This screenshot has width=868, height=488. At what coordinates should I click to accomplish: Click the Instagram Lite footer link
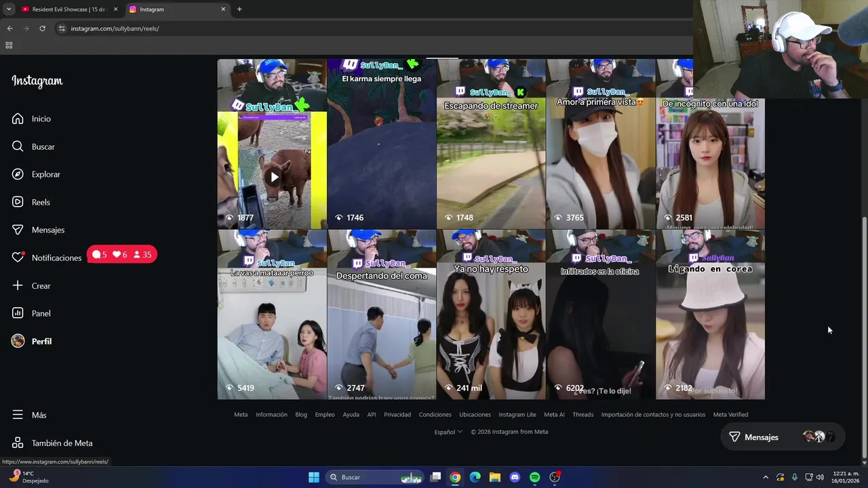pyautogui.click(x=517, y=415)
